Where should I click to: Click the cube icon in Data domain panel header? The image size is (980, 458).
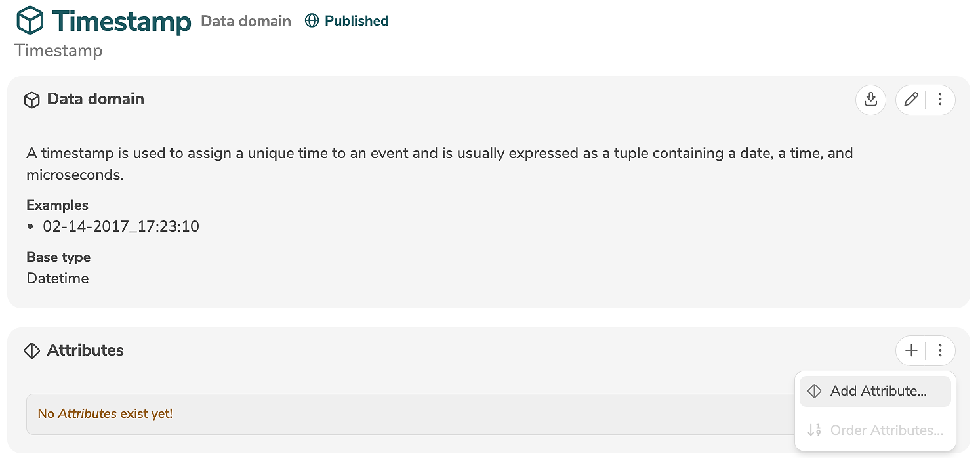click(31, 100)
